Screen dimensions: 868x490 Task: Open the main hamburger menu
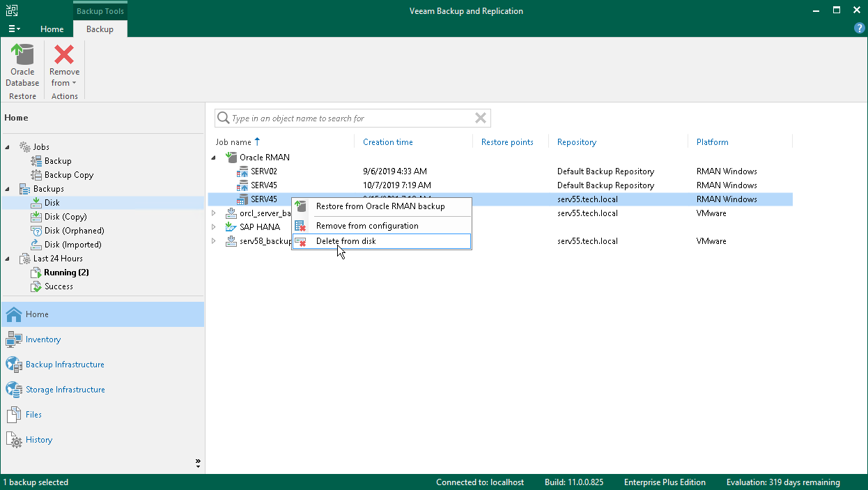(x=14, y=29)
